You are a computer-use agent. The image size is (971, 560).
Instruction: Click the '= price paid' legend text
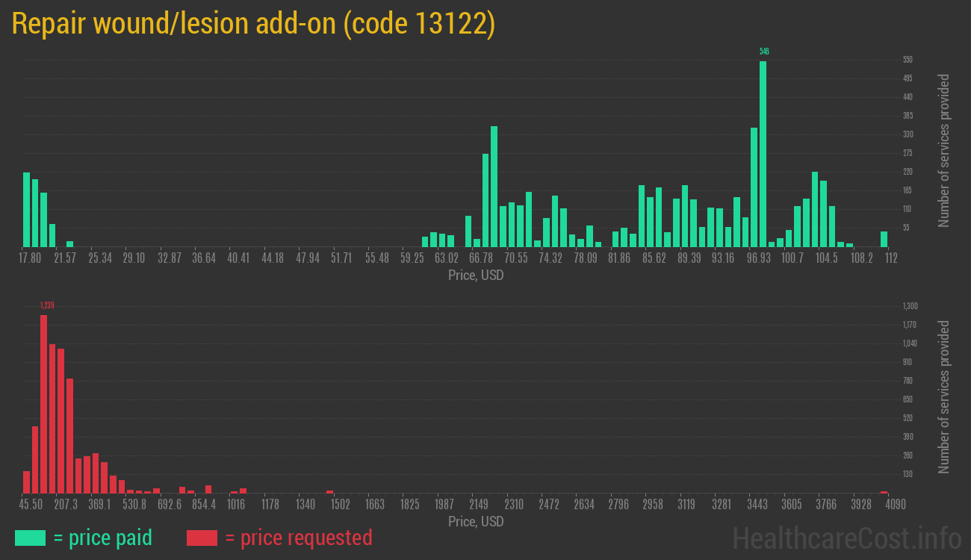[102, 538]
